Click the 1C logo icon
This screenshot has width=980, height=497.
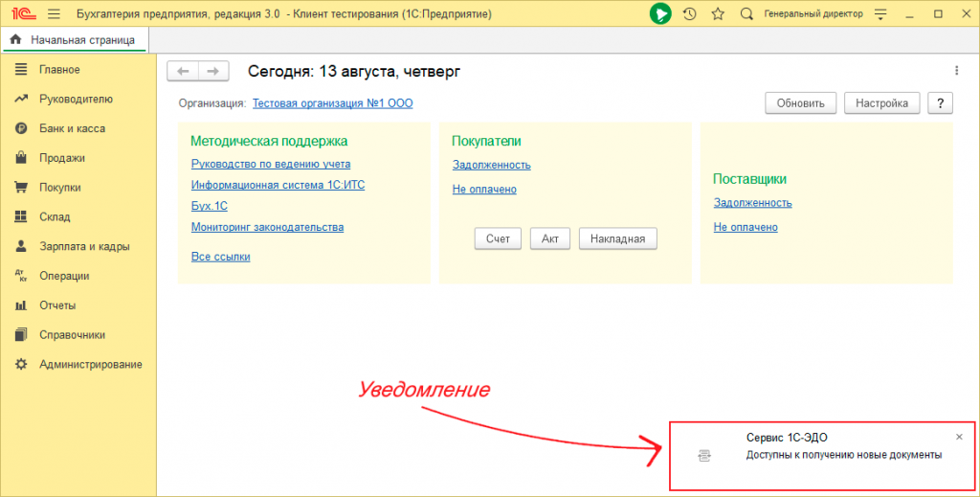pos(24,13)
